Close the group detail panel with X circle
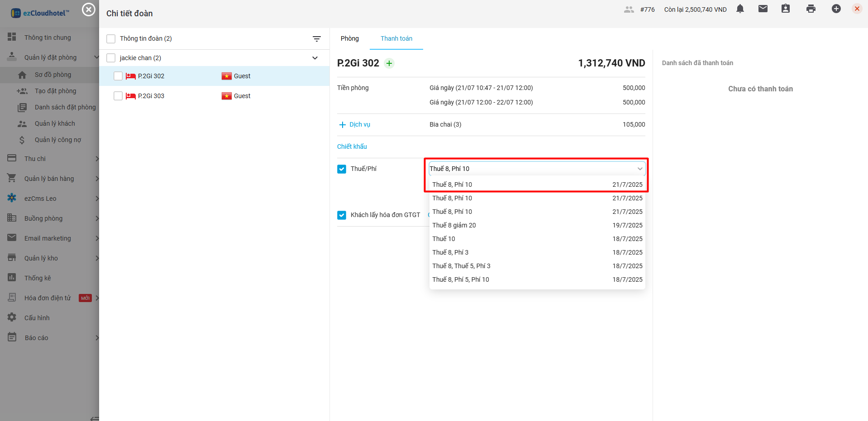This screenshot has height=421, width=868. click(89, 9)
